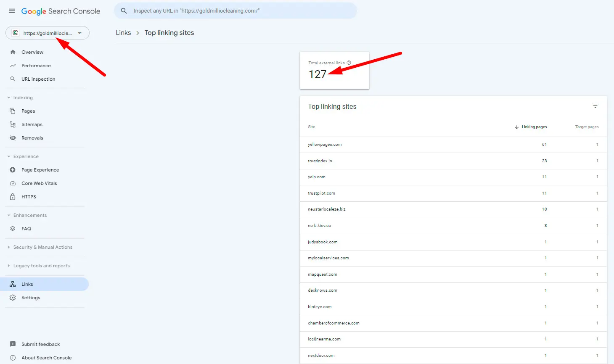Click the 127 total external links value

point(318,74)
